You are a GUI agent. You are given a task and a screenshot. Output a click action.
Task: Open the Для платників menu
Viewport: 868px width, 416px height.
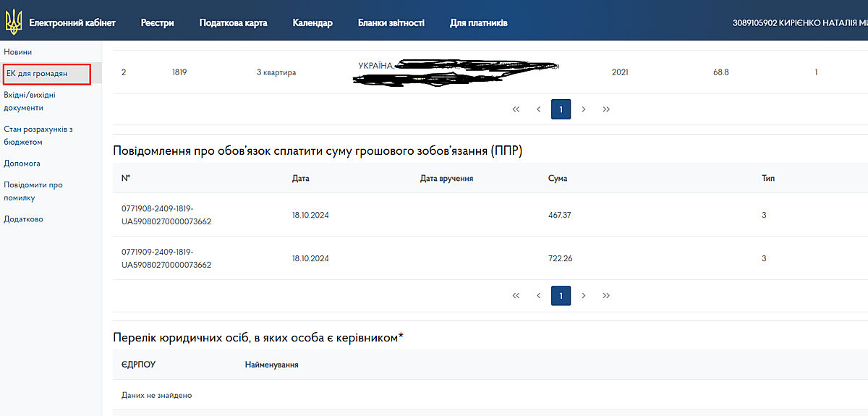(478, 23)
